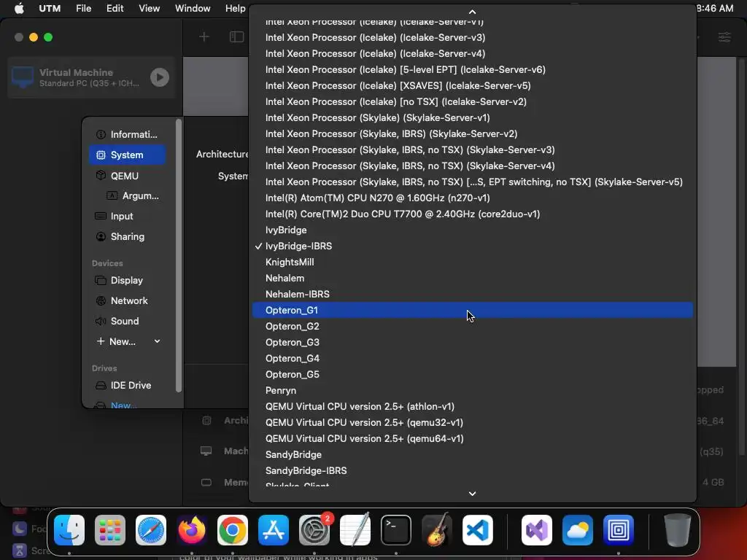Choose highlighted Opteron_G1 CPU option
The height and width of the screenshot is (560, 747).
pos(472,310)
